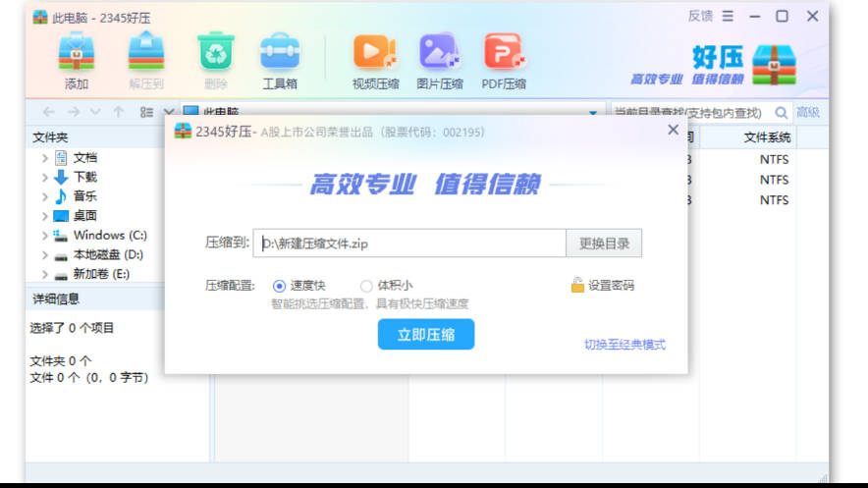Select Windows (C:) in the folder tree
868x488 pixels.
coord(110,235)
